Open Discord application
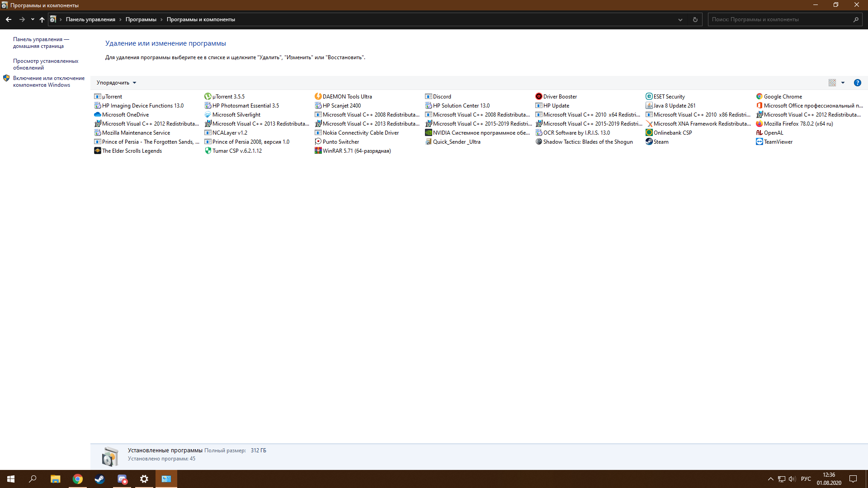The height and width of the screenshot is (488, 868). click(x=442, y=96)
